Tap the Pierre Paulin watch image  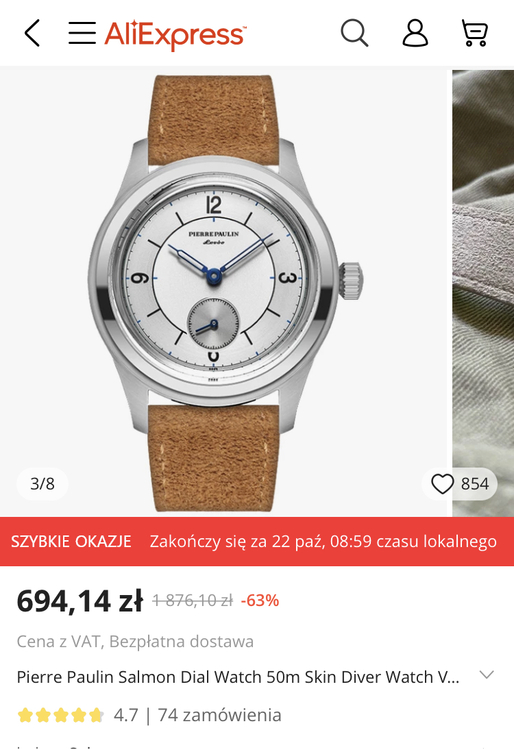coord(223,292)
